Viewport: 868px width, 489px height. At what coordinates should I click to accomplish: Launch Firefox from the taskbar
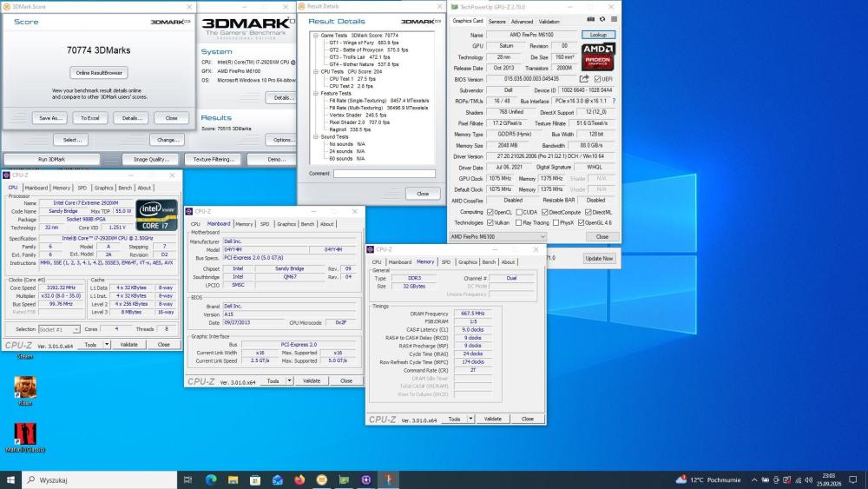299,479
